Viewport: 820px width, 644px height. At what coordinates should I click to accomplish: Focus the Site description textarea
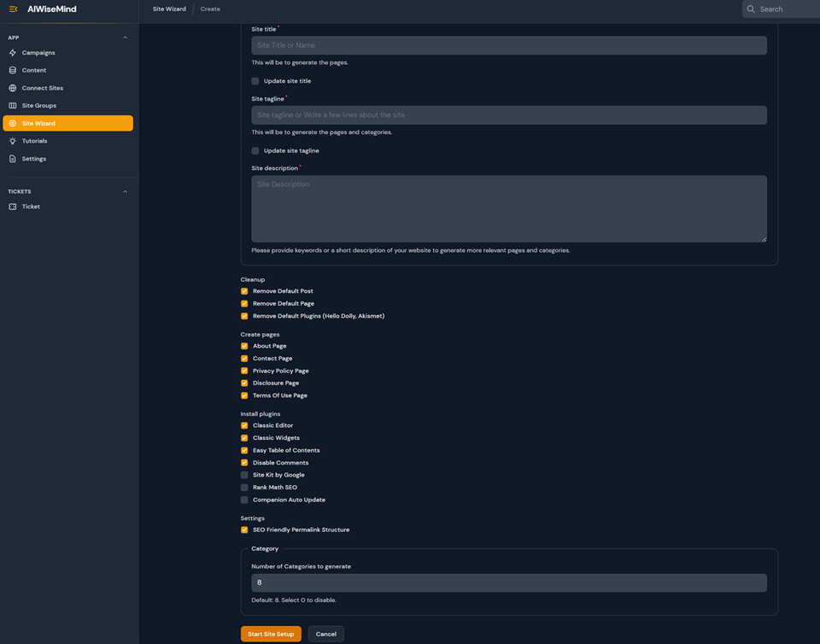pos(509,208)
